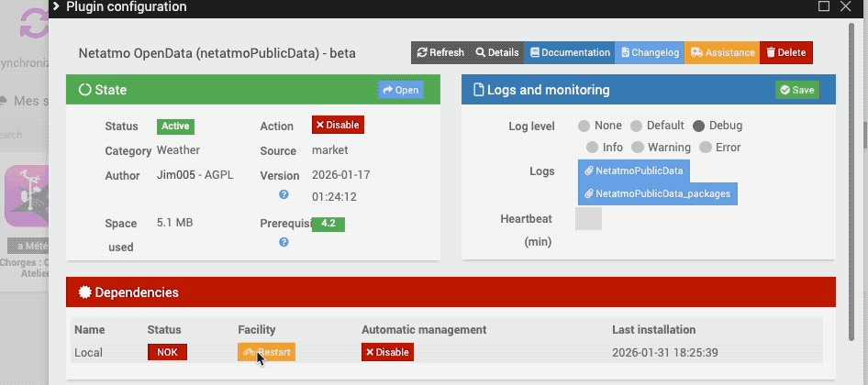Disable the plugin in Action row
Image resolution: width=868 pixels, height=385 pixels.
click(x=338, y=125)
